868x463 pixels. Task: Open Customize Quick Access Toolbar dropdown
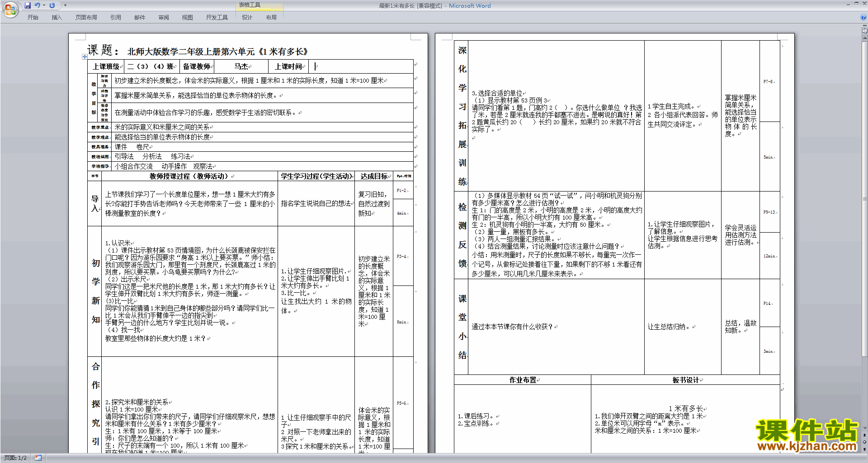pyautogui.click(x=65, y=5)
